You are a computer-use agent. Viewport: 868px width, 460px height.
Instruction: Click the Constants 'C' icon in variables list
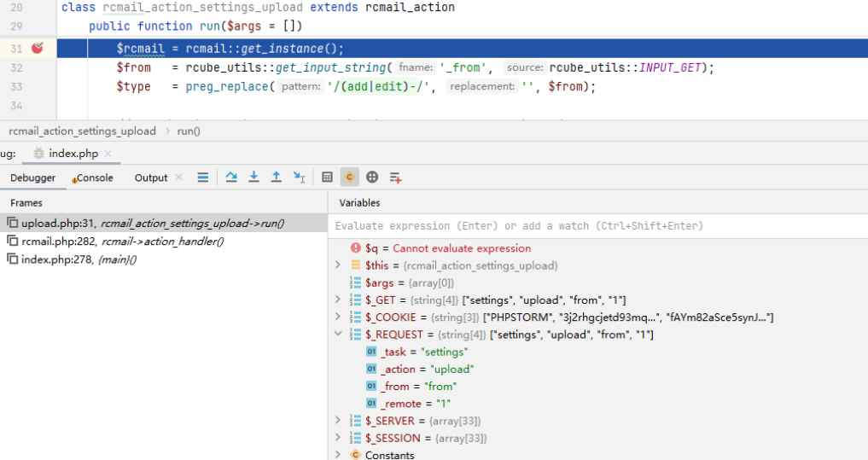click(355, 455)
